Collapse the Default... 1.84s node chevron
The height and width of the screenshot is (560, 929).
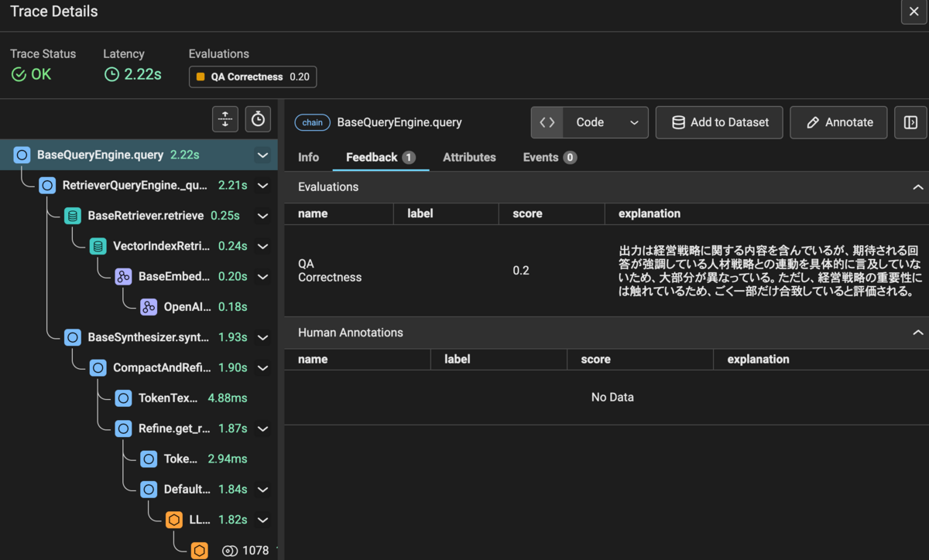(x=262, y=490)
